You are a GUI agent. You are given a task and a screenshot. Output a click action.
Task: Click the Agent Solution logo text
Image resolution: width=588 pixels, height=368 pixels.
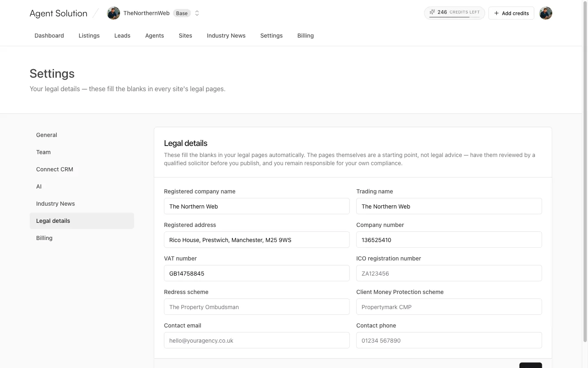click(58, 13)
